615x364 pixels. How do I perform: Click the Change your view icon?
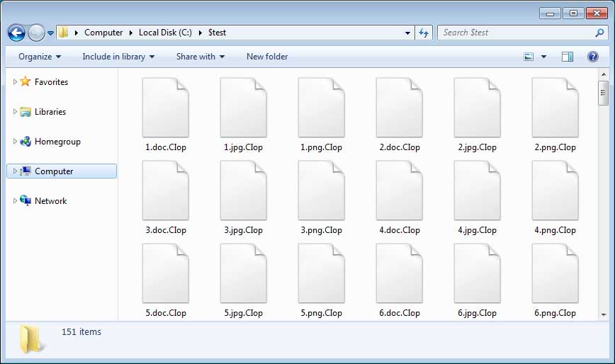click(x=529, y=57)
